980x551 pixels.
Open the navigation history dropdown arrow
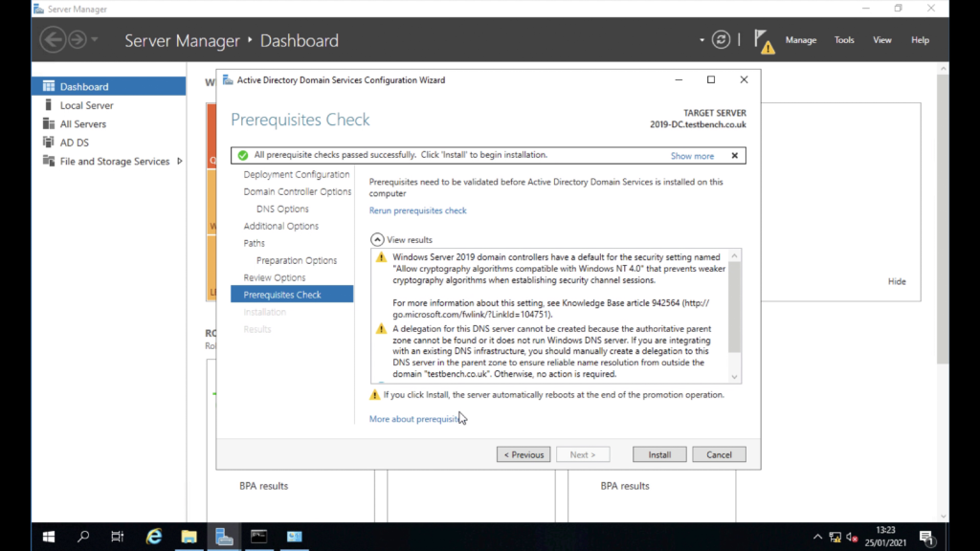pyautogui.click(x=95, y=40)
